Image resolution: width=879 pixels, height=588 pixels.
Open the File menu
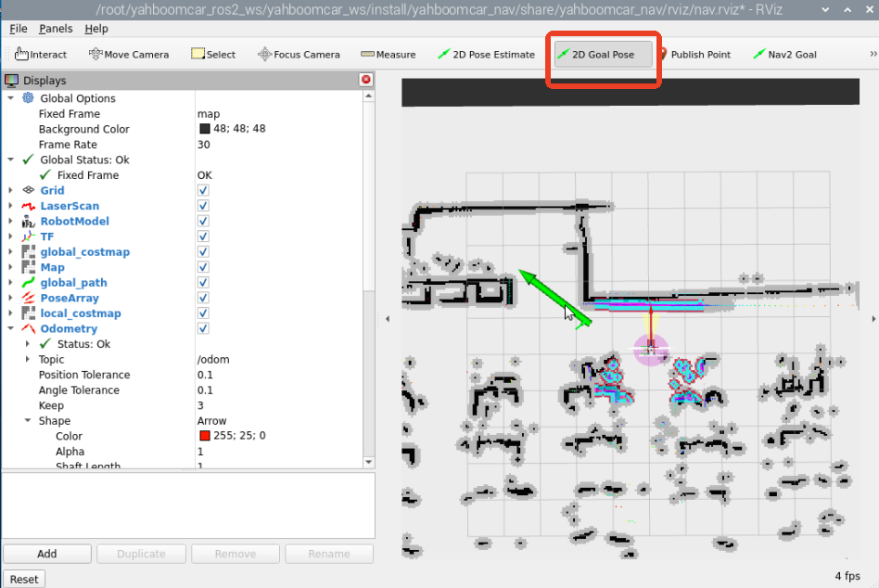tap(19, 29)
